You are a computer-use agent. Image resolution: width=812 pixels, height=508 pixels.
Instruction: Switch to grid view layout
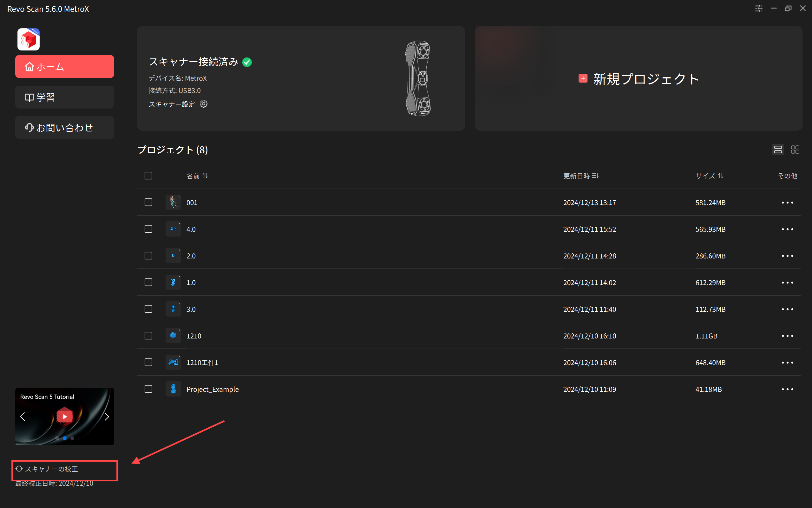(795, 150)
